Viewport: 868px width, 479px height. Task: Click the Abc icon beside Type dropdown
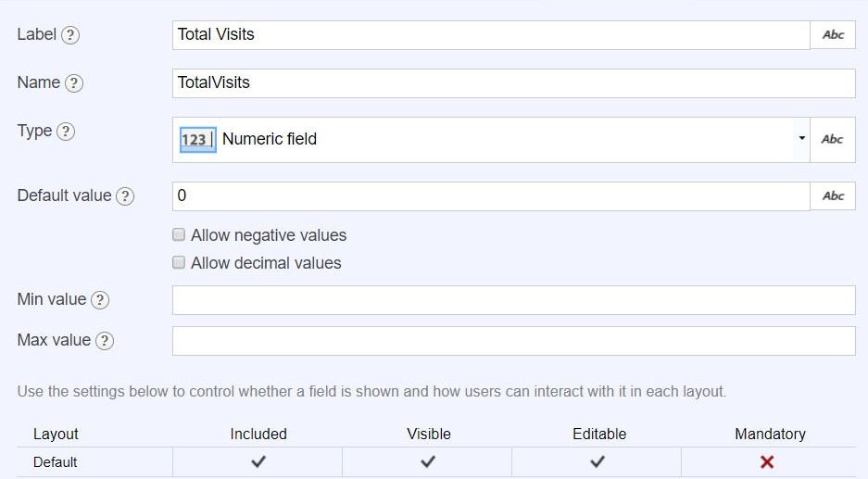click(833, 140)
